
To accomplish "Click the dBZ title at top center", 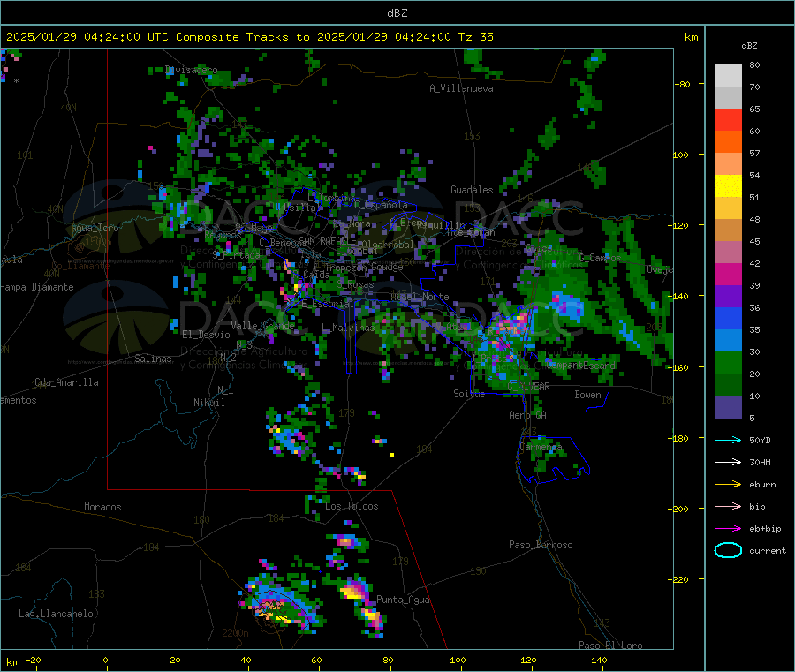I will (397, 13).
